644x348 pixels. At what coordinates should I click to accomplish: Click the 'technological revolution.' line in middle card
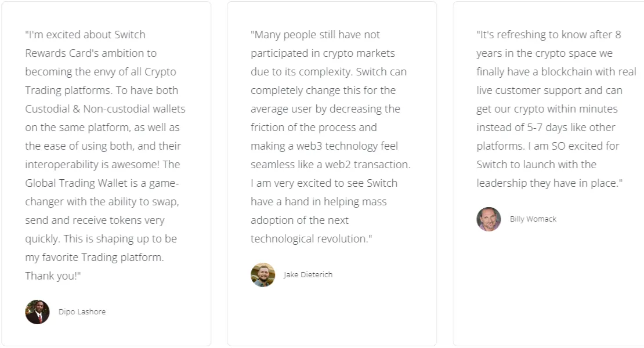(x=312, y=239)
